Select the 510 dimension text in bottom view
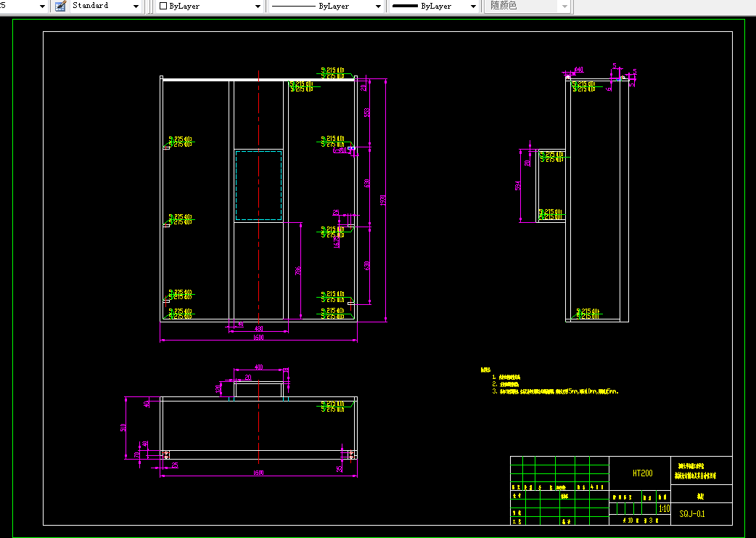The image size is (756, 538). (x=123, y=428)
